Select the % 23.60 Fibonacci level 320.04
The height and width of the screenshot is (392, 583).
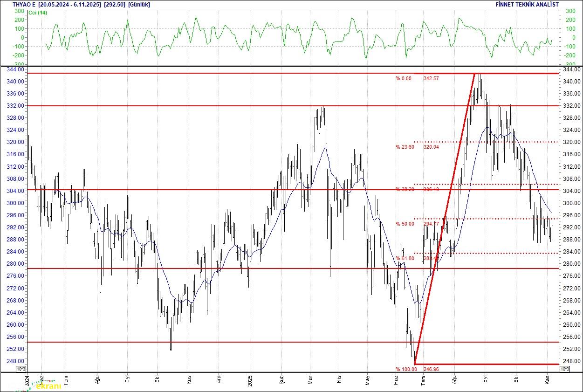[x=417, y=147]
